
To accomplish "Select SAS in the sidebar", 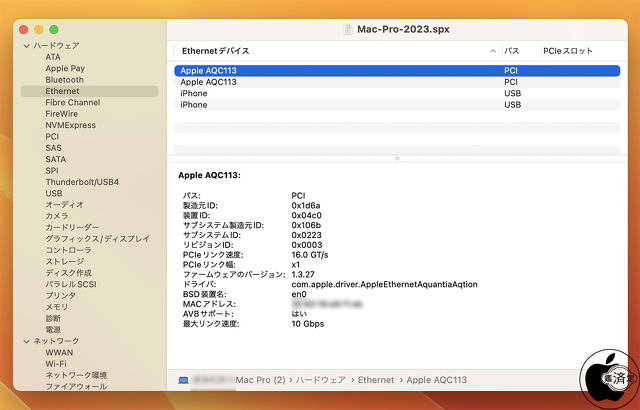I will tap(53, 148).
